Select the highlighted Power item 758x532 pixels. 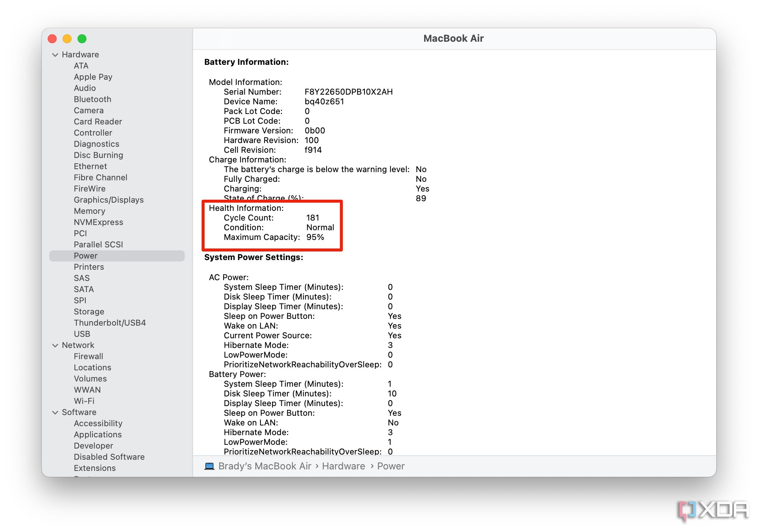coord(117,256)
